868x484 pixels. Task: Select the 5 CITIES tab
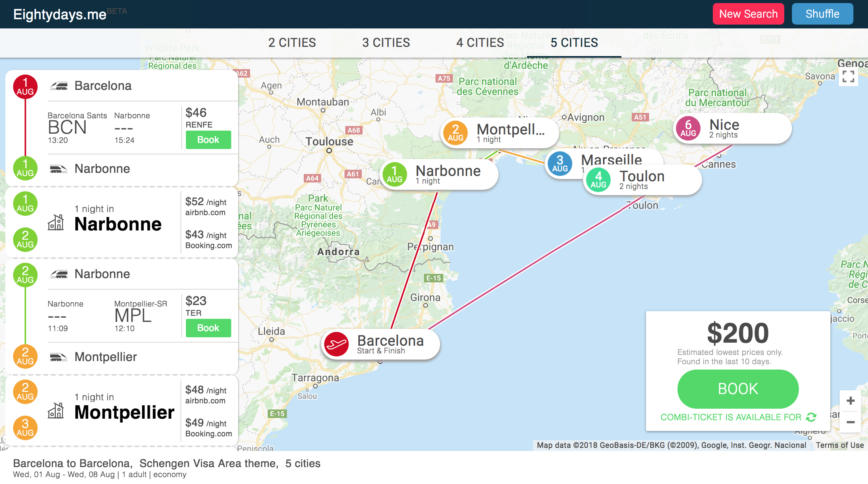574,43
